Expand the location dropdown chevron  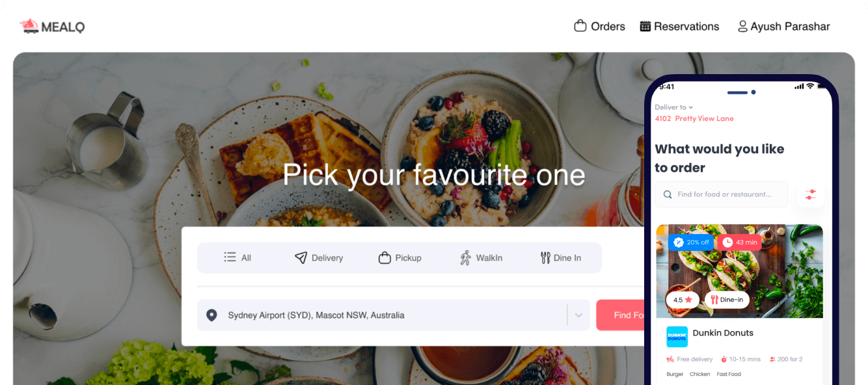pos(578,315)
